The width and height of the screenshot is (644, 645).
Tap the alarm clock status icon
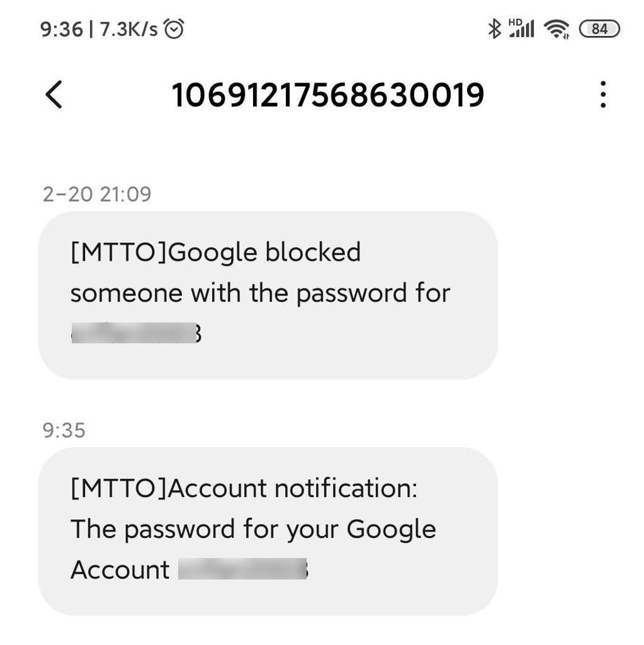[x=174, y=28]
